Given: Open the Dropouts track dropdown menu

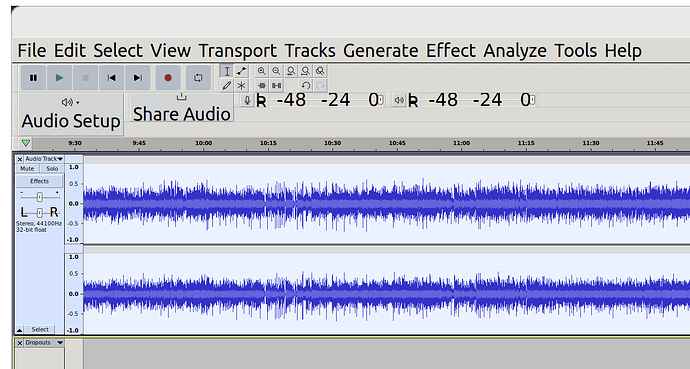Looking at the screenshot, I should [44, 343].
